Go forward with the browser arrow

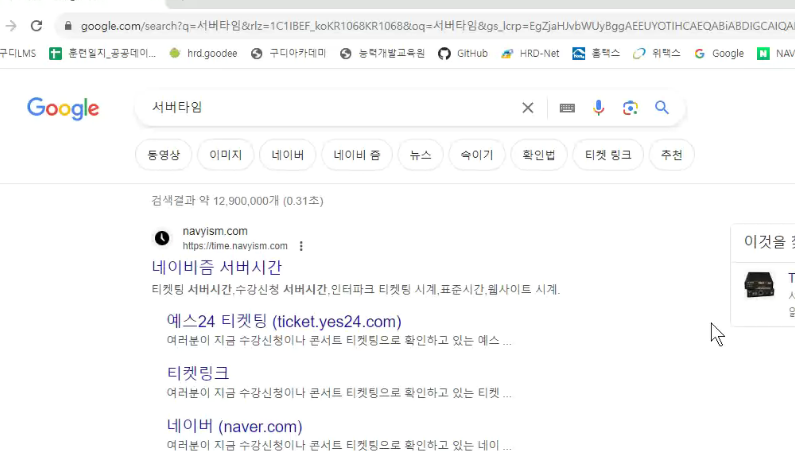pos(11,26)
